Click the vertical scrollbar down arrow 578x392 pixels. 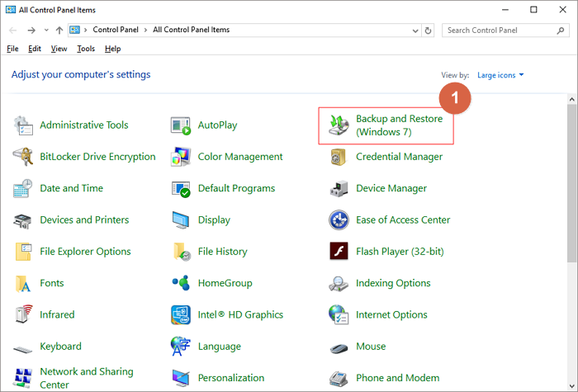pos(571,385)
